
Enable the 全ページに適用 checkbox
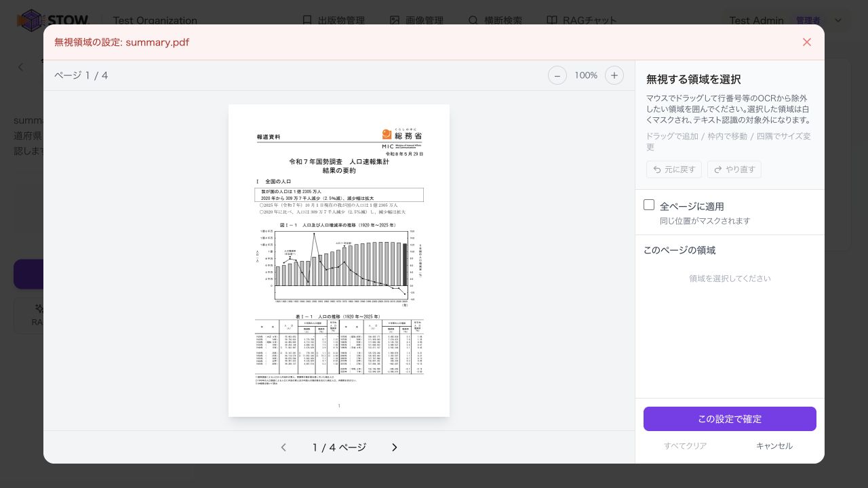tap(649, 205)
